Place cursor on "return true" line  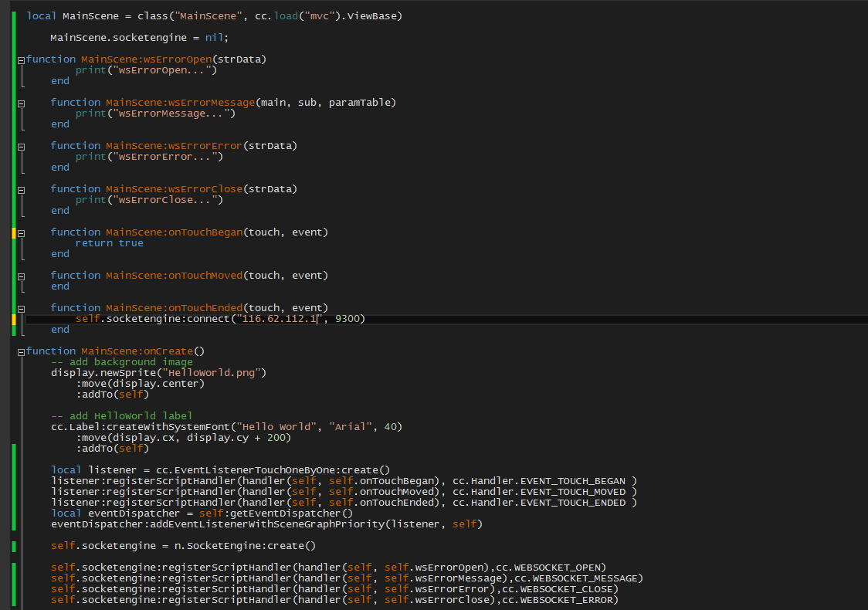coord(109,243)
